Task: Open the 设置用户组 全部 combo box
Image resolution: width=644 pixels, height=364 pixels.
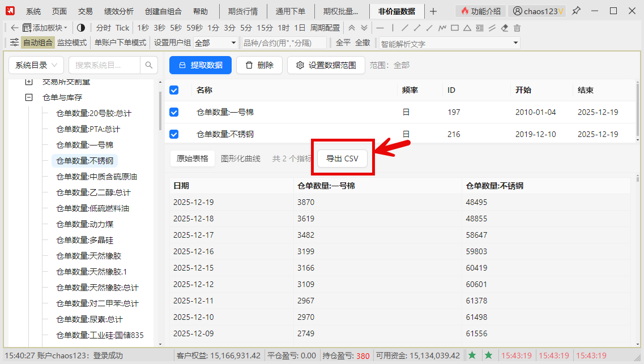Action: point(216,43)
